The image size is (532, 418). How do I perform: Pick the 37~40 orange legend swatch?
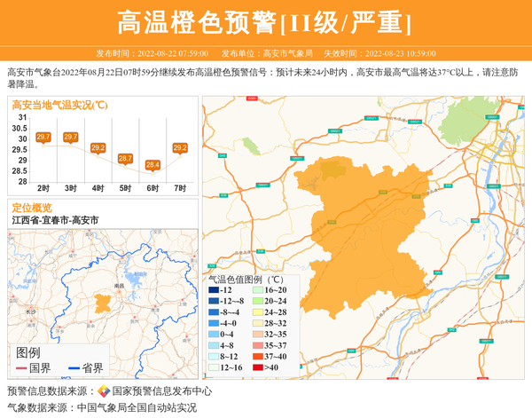[x=258, y=357]
